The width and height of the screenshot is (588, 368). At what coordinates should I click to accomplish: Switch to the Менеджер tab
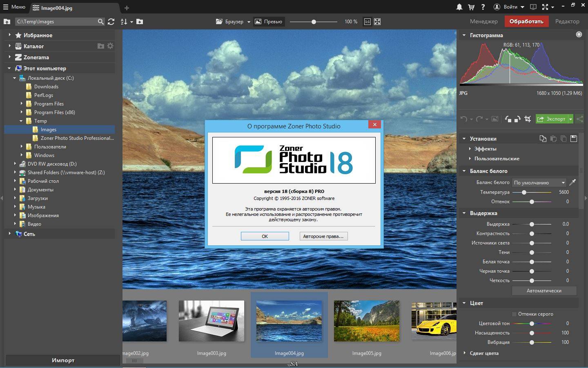(x=483, y=21)
